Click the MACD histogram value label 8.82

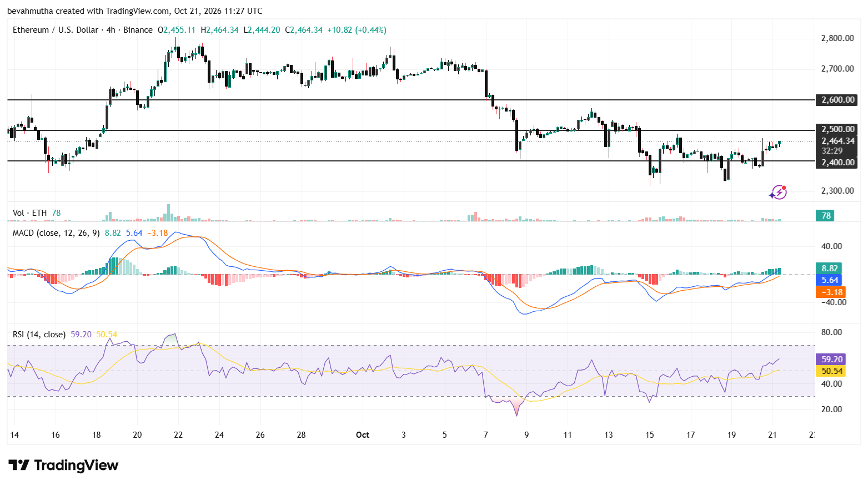[x=830, y=269]
